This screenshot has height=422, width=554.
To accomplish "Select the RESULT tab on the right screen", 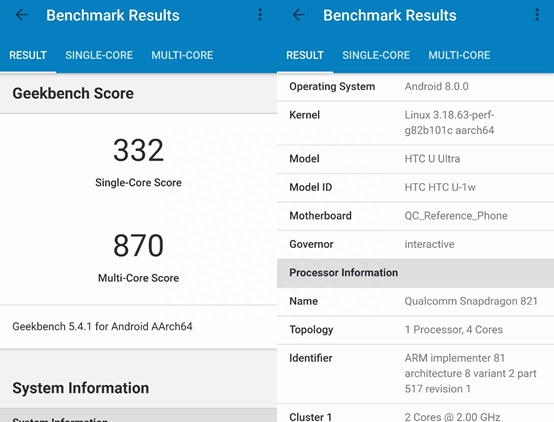I will [x=305, y=55].
